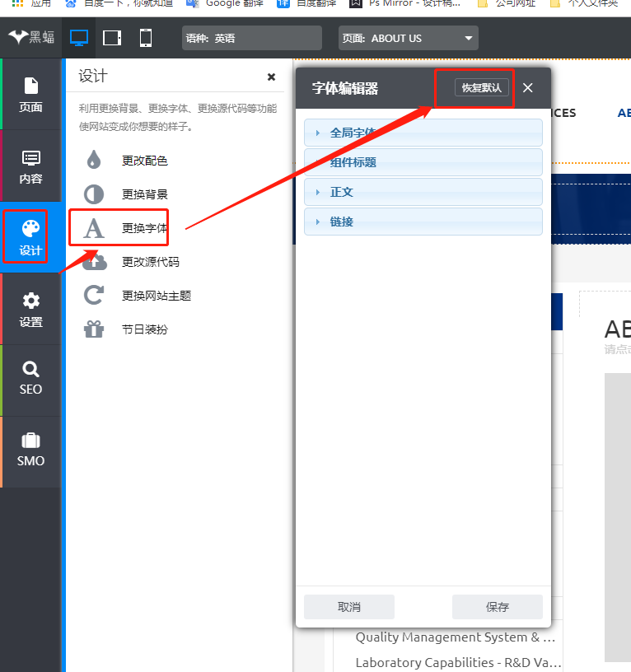Switch to tablet preview icon
The image size is (631, 672).
(112, 38)
